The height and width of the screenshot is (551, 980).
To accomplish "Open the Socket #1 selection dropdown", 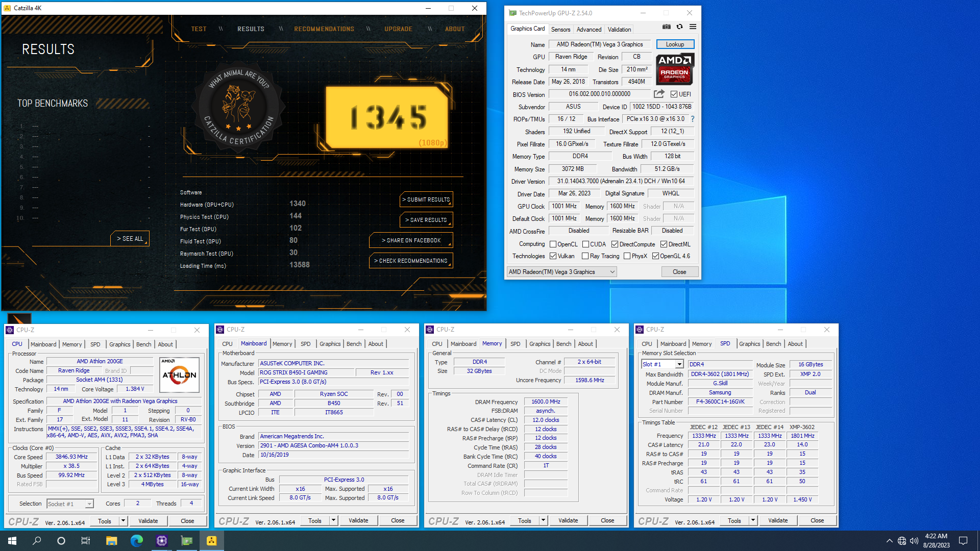I will click(x=70, y=504).
